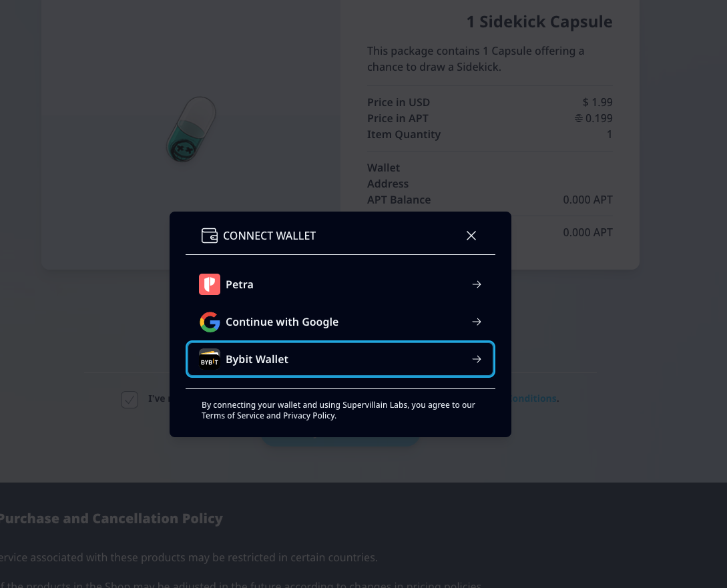Click the wallet icon beside Connect Wallet
727x588 pixels.
tap(210, 236)
